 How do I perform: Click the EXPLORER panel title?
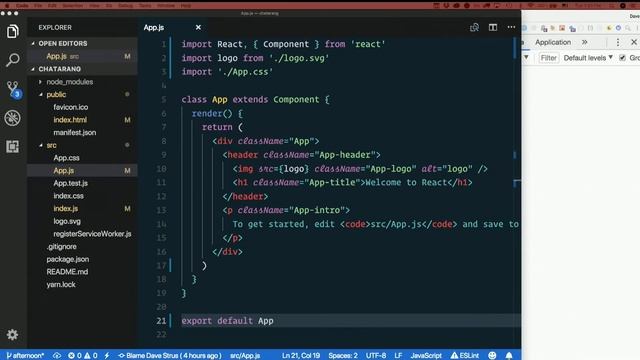tap(55, 27)
